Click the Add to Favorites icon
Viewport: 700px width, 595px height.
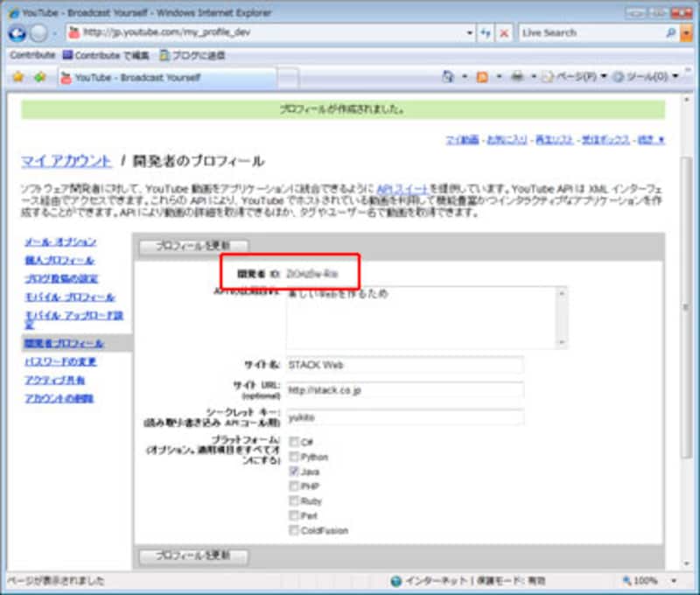pyautogui.click(x=39, y=77)
